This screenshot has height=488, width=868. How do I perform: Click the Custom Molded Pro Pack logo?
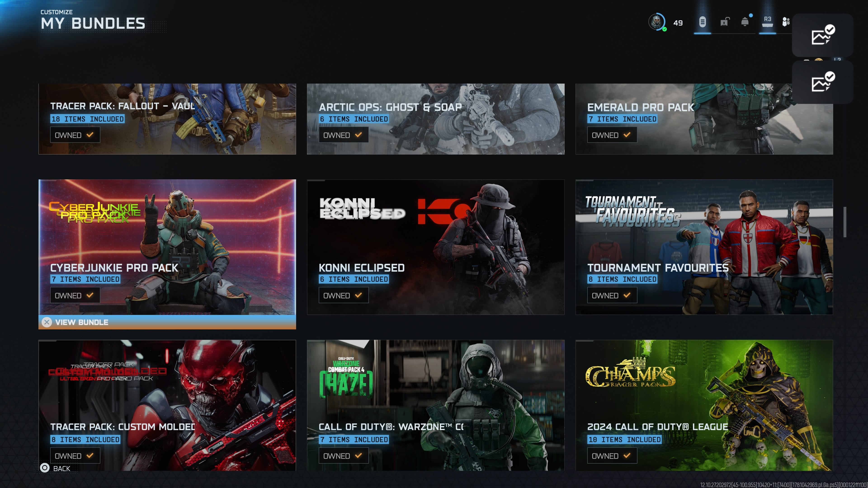pos(107,372)
